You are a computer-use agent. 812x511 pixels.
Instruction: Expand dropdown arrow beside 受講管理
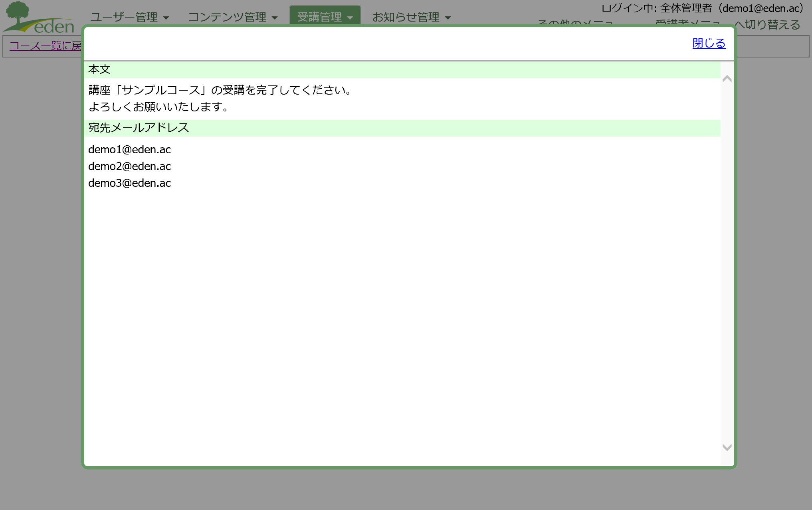(350, 18)
